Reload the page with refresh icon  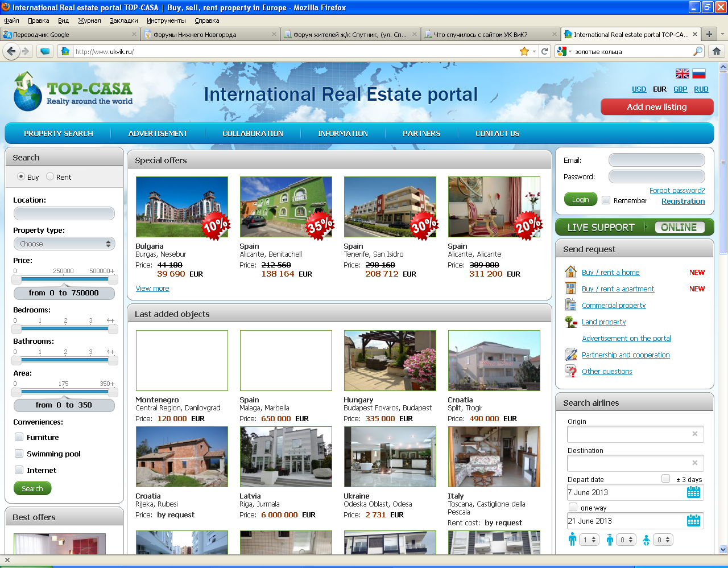click(x=545, y=51)
